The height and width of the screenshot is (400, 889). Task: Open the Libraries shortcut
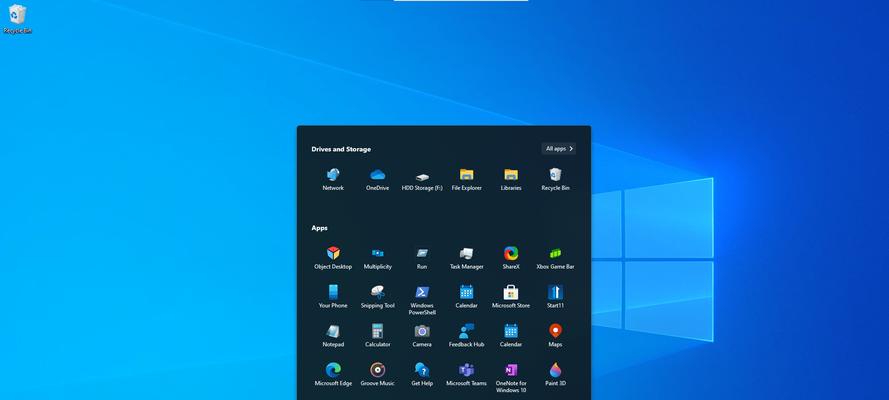pyautogui.click(x=511, y=180)
